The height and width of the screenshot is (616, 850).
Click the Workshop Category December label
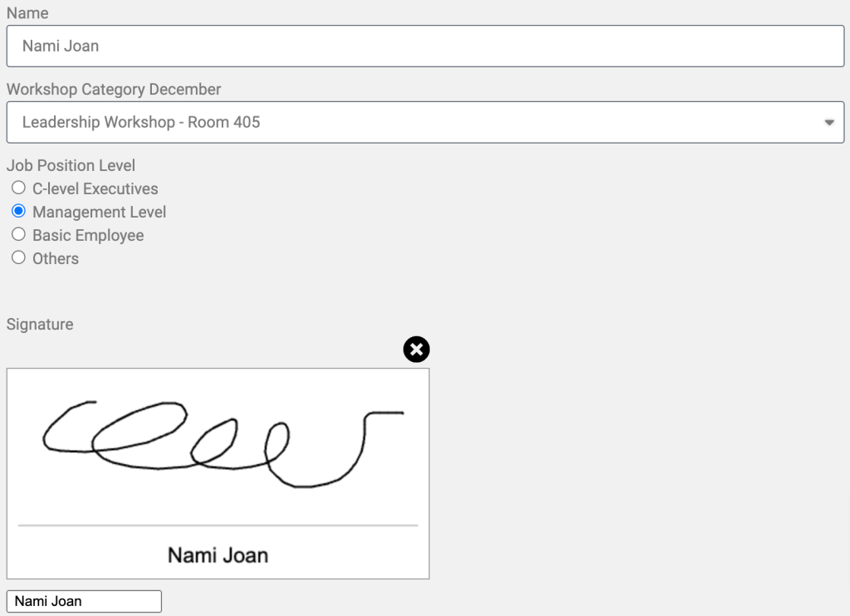pyautogui.click(x=114, y=89)
